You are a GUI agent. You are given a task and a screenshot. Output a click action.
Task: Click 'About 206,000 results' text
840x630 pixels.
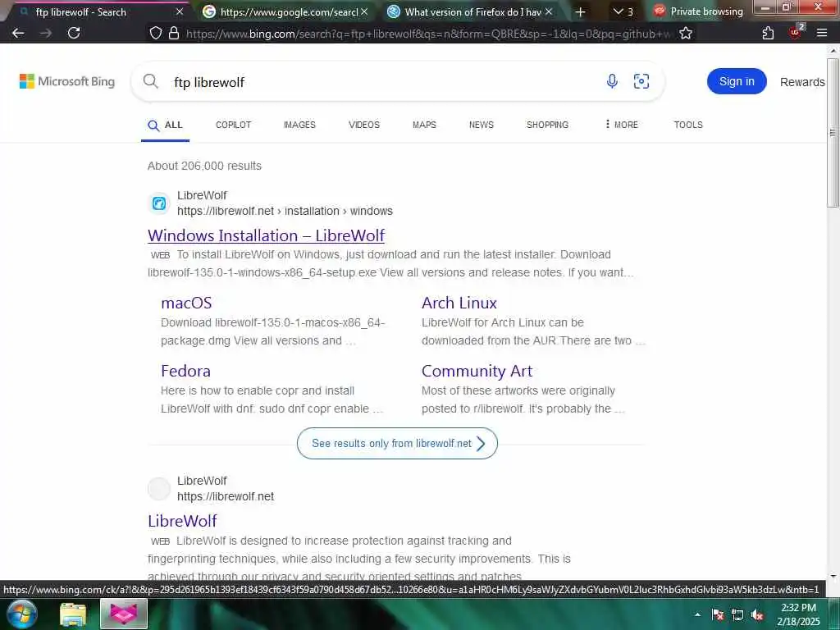tap(204, 166)
